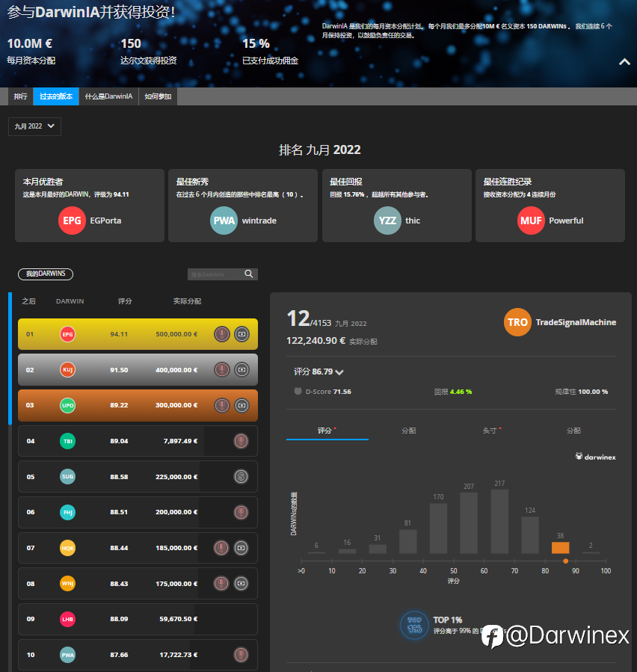Click the 87.66 score in row 10

point(119,655)
